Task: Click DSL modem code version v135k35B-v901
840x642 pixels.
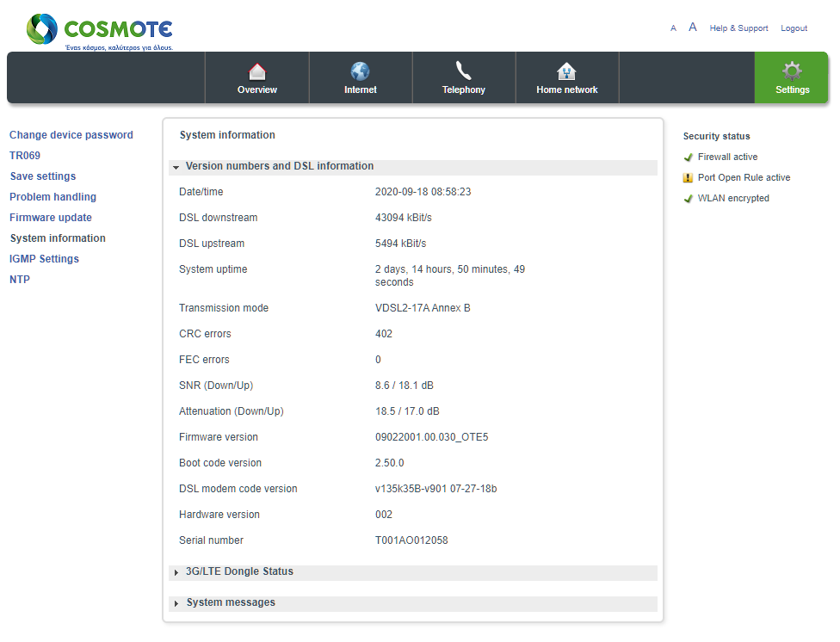Action: coord(435,489)
